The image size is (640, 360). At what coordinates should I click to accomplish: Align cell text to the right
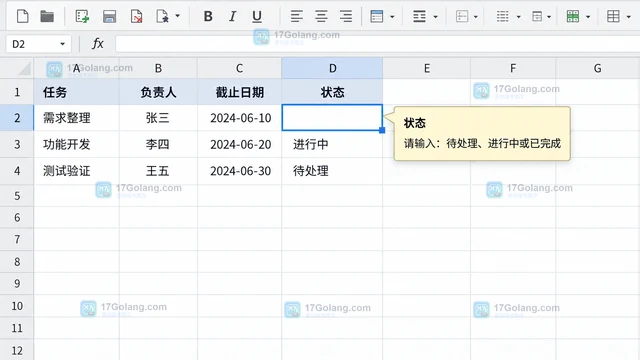point(346,16)
